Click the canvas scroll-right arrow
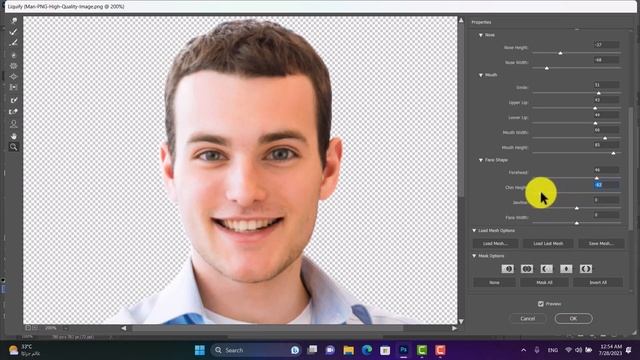The width and height of the screenshot is (640, 360). click(454, 328)
